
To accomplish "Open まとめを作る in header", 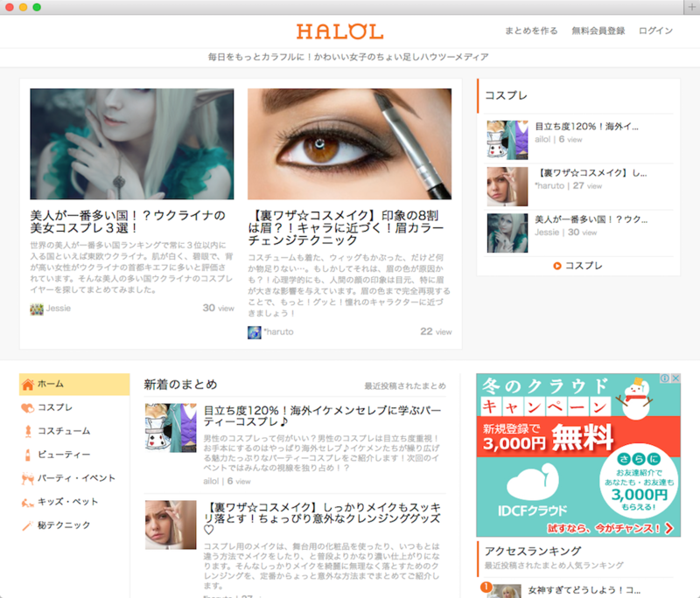I will pyautogui.click(x=531, y=31).
